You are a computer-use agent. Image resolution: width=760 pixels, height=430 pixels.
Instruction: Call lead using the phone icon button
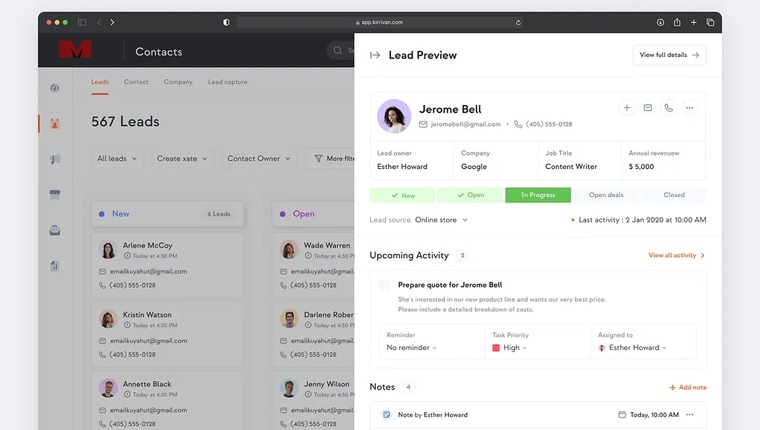(x=668, y=108)
